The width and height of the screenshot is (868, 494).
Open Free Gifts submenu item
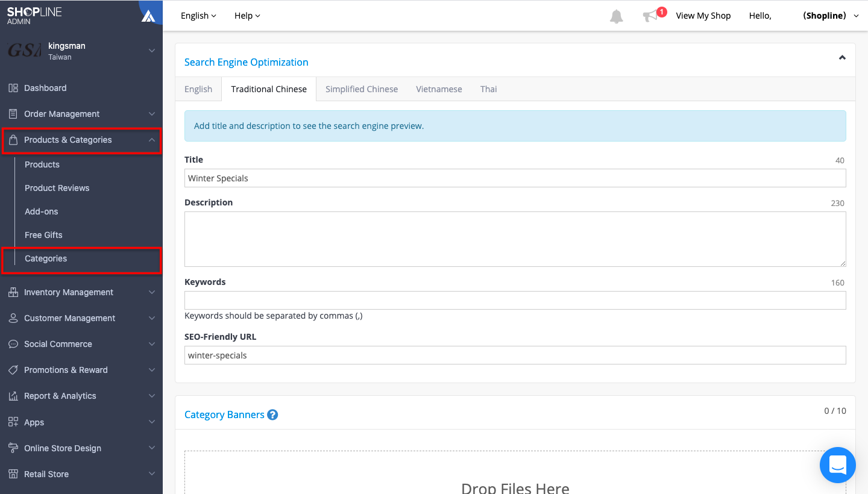tap(43, 235)
